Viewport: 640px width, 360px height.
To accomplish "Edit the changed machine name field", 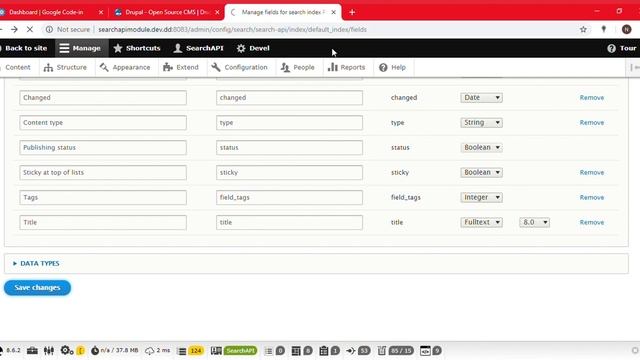I will click(289, 98).
